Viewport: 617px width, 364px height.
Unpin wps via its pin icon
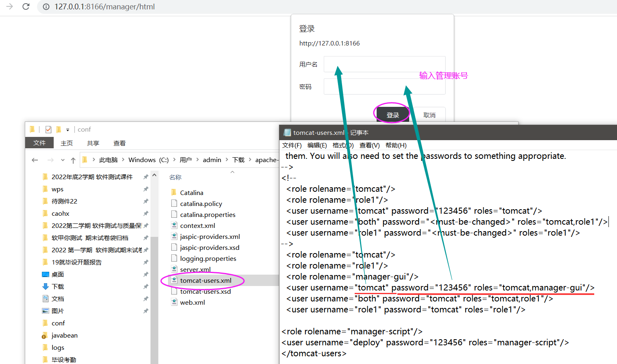(x=146, y=189)
